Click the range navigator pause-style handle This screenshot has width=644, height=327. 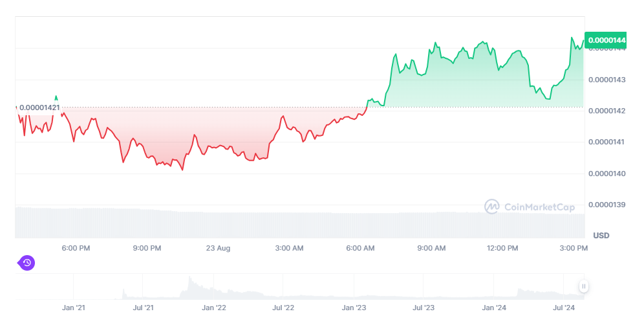583,286
